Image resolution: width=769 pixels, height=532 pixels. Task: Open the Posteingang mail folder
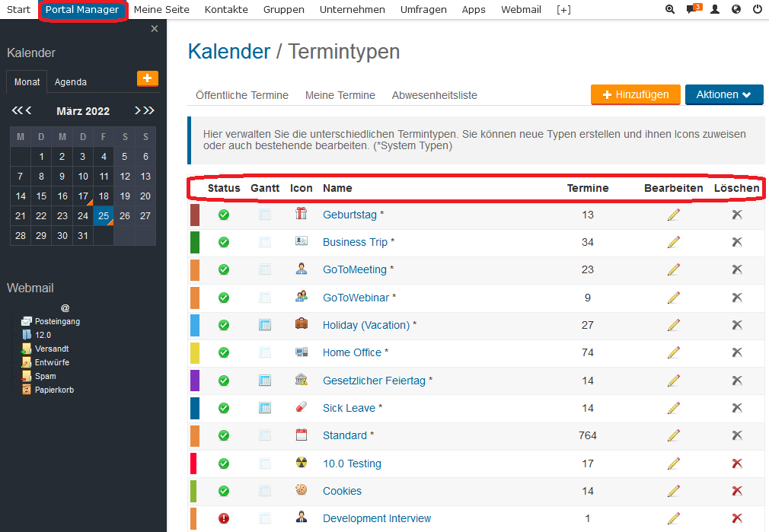pos(57,321)
